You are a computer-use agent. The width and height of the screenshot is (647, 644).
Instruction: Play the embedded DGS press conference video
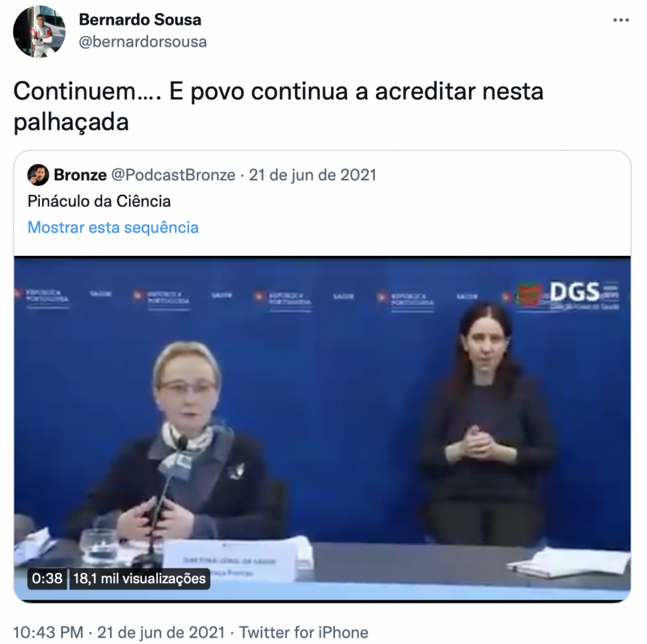coord(322,428)
